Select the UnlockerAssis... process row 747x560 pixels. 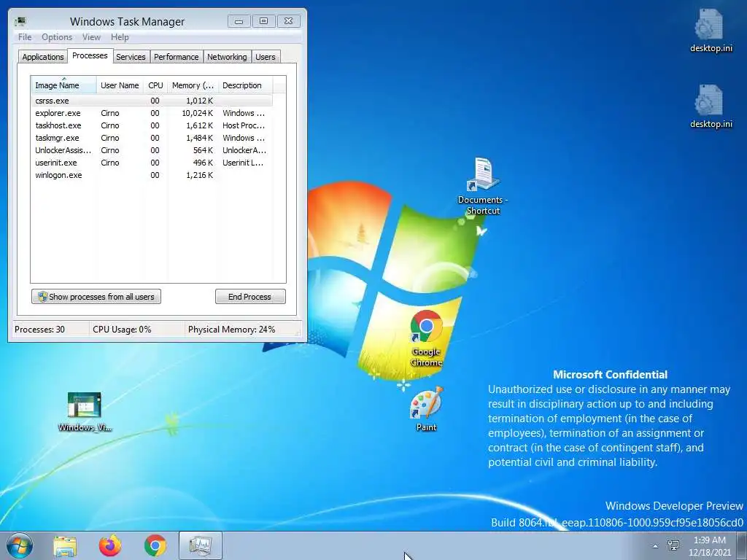point(152,150)
